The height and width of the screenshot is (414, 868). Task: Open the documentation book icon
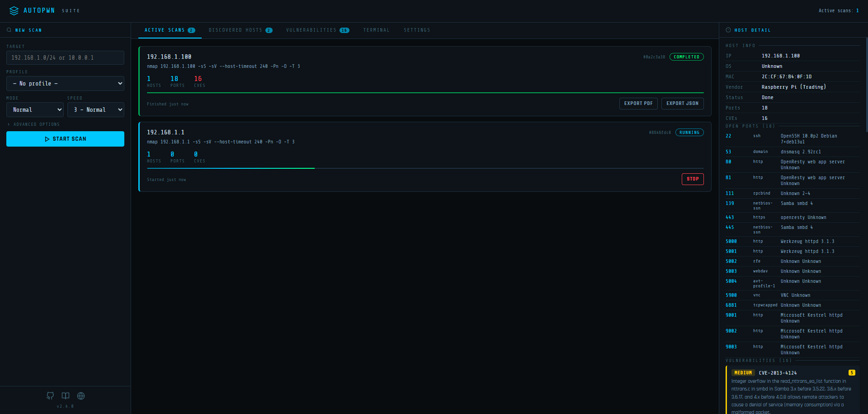click(x=65, y=396)
